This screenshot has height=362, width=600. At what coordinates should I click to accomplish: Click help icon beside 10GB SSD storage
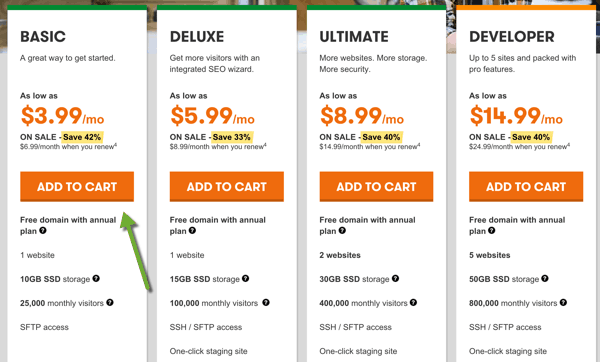[96, 278]
